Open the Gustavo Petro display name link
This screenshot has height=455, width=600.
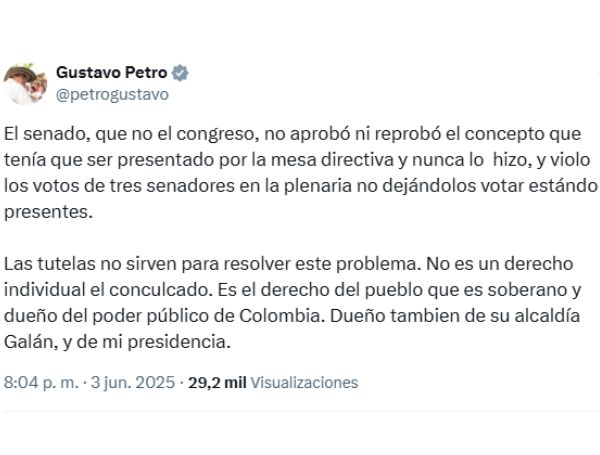point(111,72)
